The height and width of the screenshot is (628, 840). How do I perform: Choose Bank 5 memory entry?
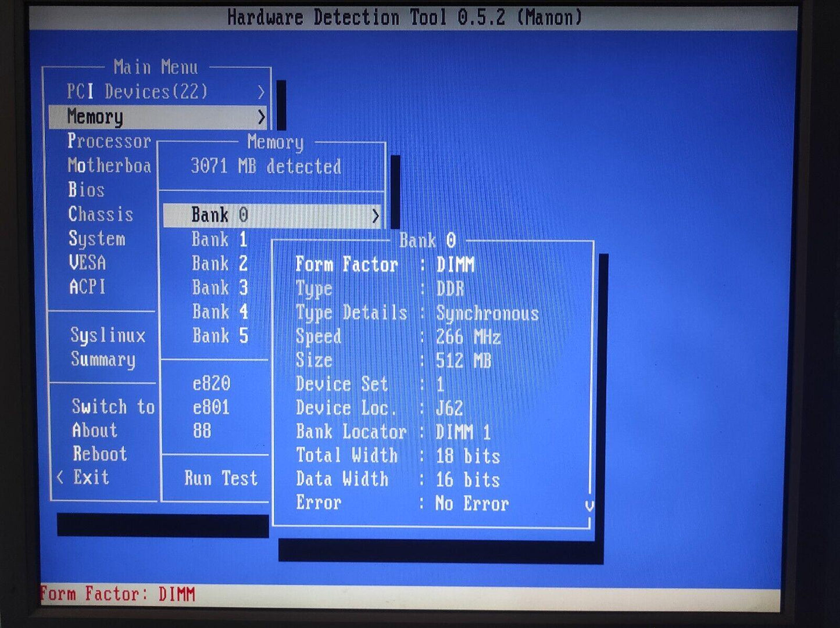pos(220,336)
